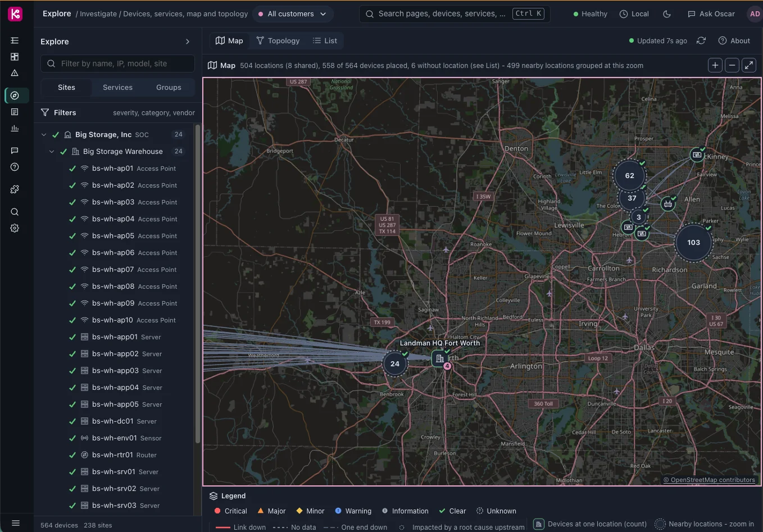Click the device tree vertical scrollbar
The width and height of the screenshot is (763, 532).
tap(197, 284)
